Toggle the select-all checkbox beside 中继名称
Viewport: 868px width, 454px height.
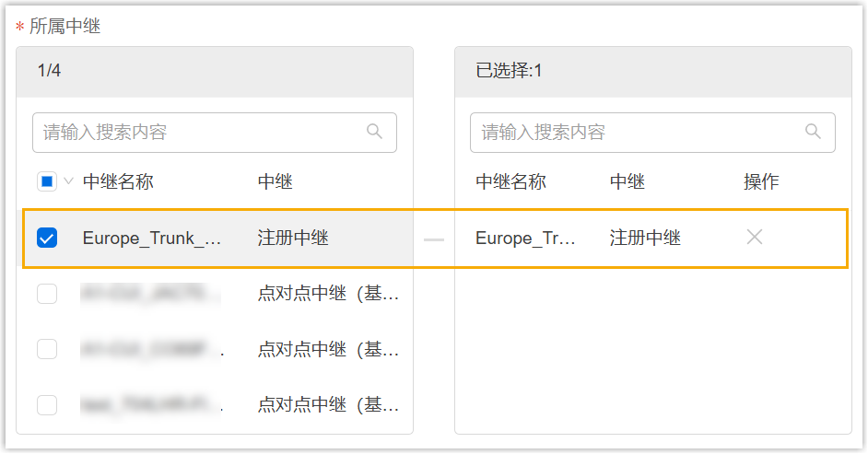(x=47, y=181)
